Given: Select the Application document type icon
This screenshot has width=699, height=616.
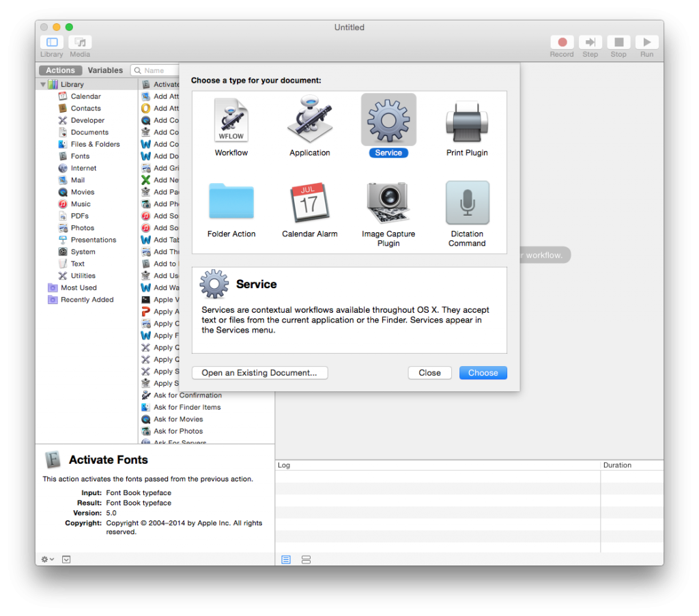Looking at the screenshot, I should (310, 119).
